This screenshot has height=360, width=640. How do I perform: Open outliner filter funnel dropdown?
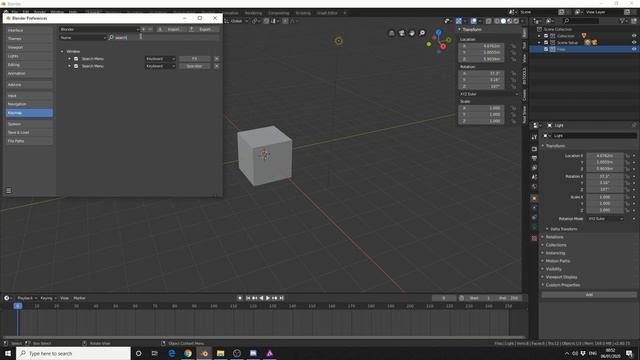[x=623, y=20]
